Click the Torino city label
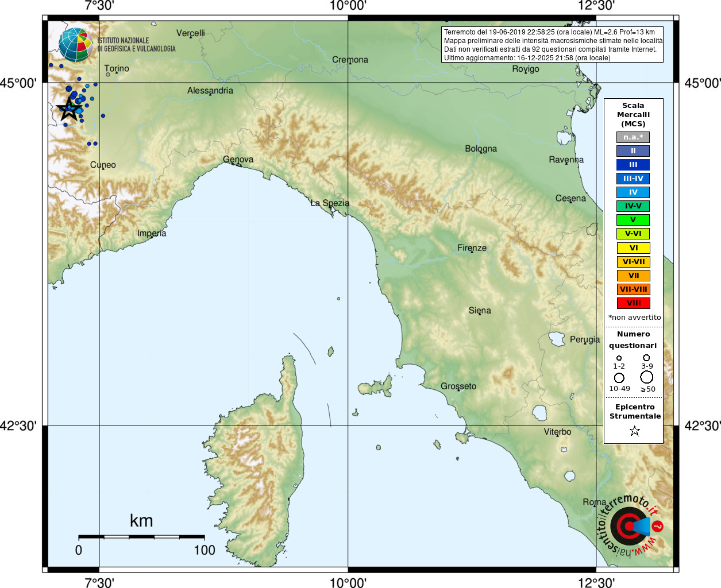Viewport: 721px width, 588px height. [x=117, y=68]
